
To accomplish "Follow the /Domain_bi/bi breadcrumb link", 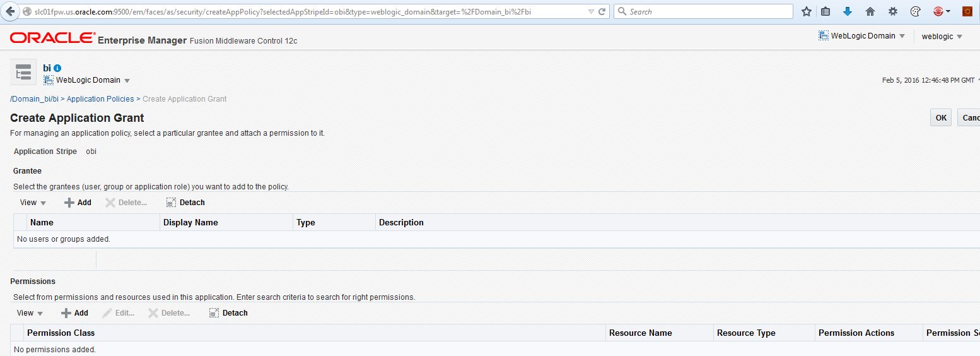I will [x=34, y=99].
